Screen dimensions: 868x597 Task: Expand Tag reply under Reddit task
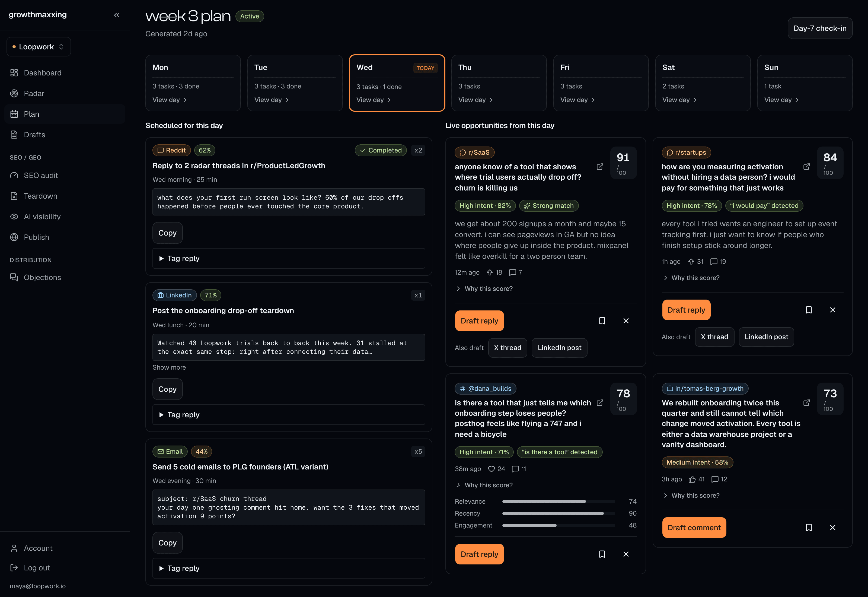coord(289,258)
